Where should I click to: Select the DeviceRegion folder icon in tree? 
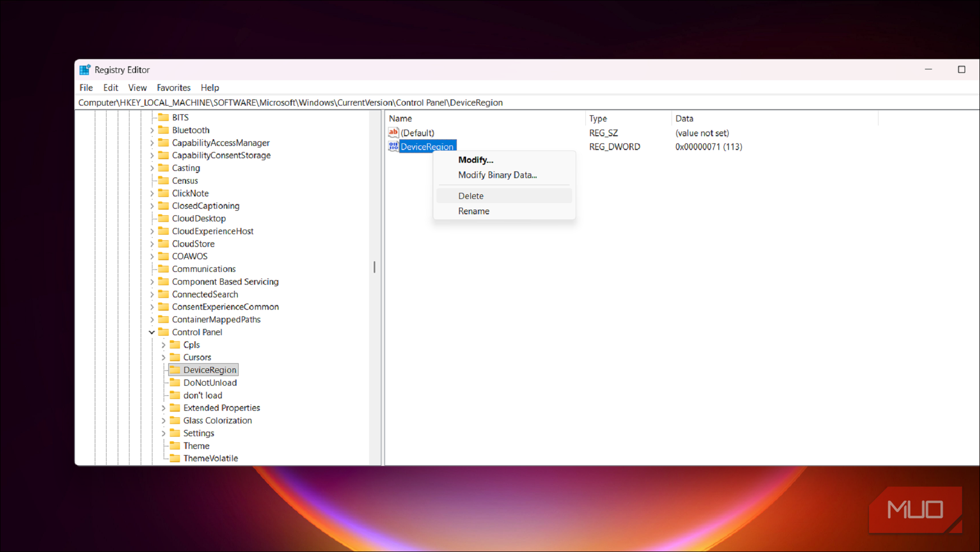tap(175, 370)
